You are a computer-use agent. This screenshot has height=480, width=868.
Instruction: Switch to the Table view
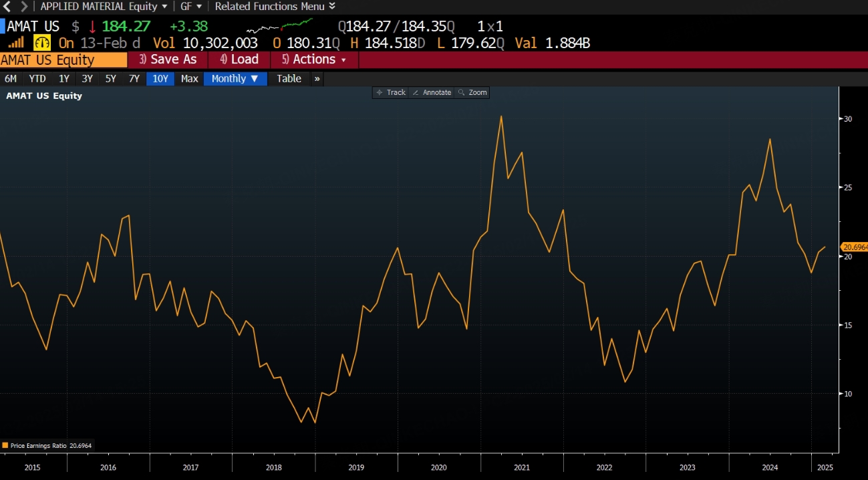click(x=289, y=78)
